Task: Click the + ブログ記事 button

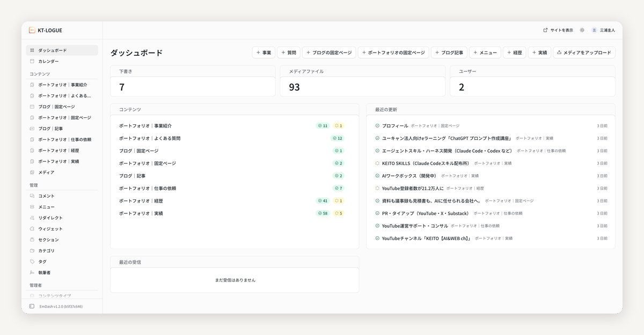Action: (x=449, y=53)
